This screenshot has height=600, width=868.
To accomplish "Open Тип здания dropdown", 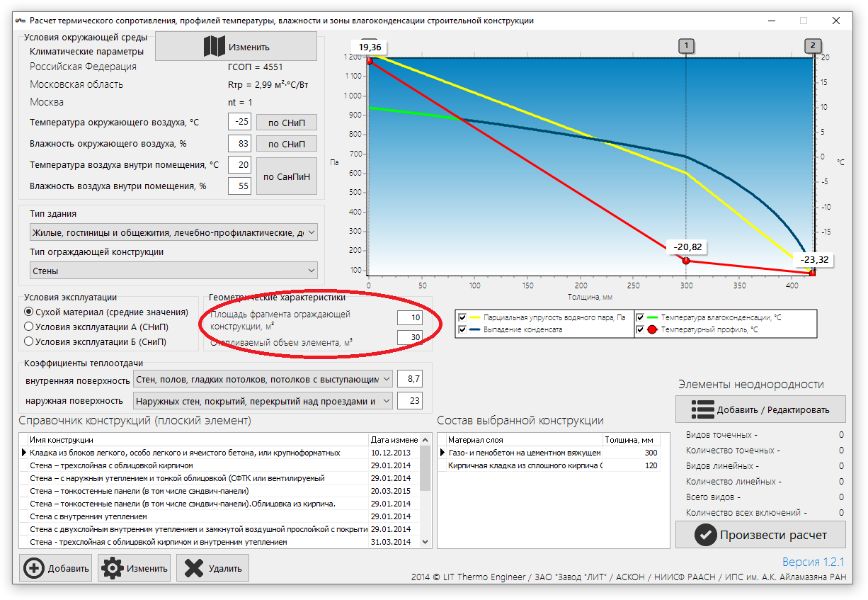I will pos(173,232).
